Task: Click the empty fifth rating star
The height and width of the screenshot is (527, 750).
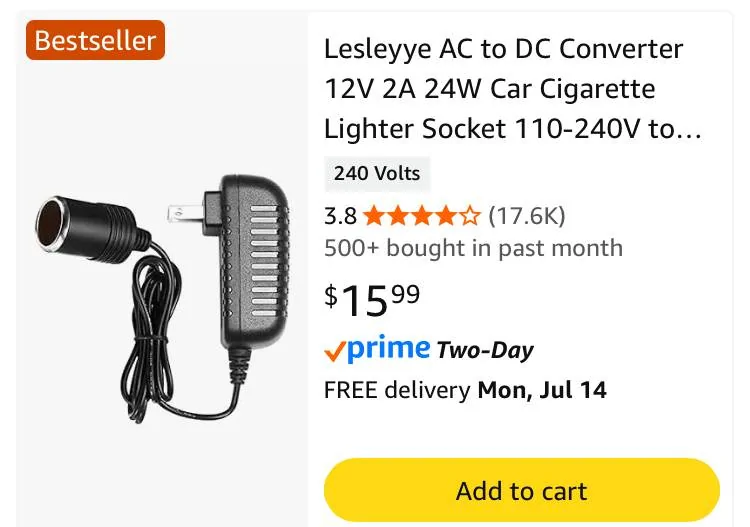Action: (x=470, y=215)
